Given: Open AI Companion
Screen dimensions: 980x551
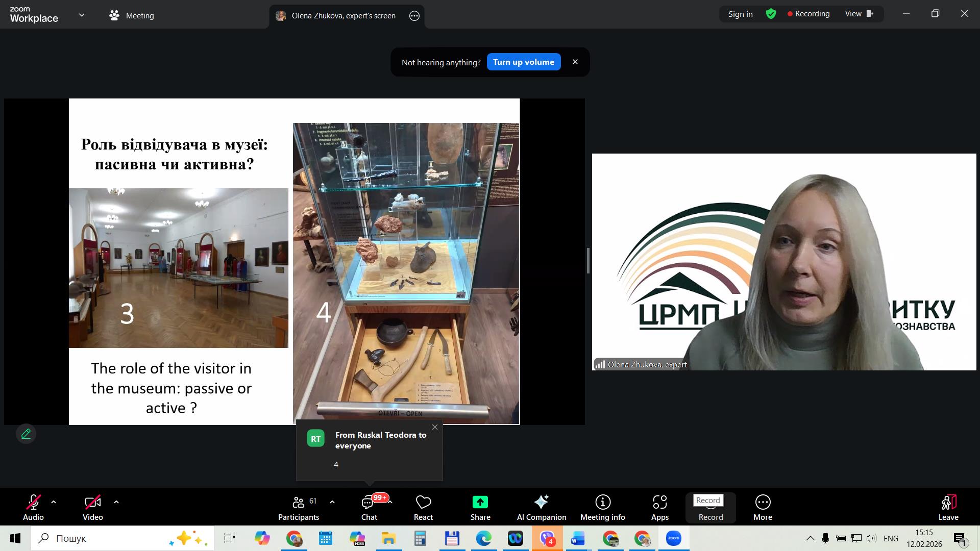Looking at the screenshot, I should coord(541,508).
